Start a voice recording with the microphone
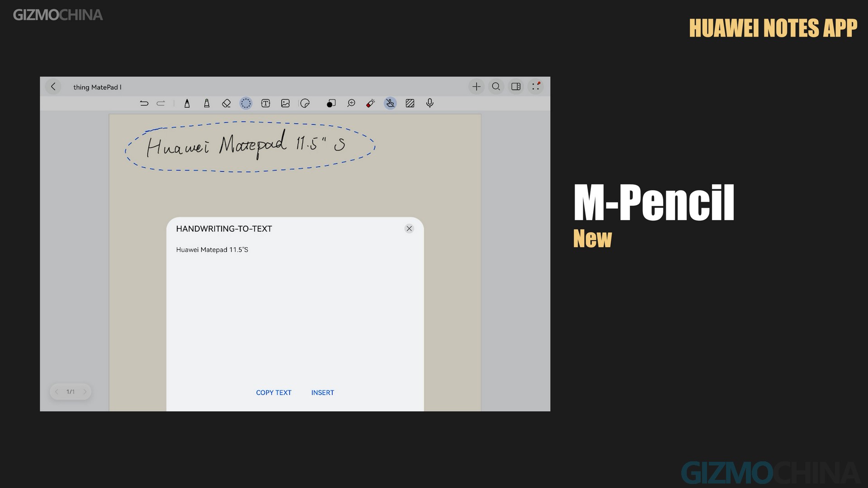 [x=429, y=103]
